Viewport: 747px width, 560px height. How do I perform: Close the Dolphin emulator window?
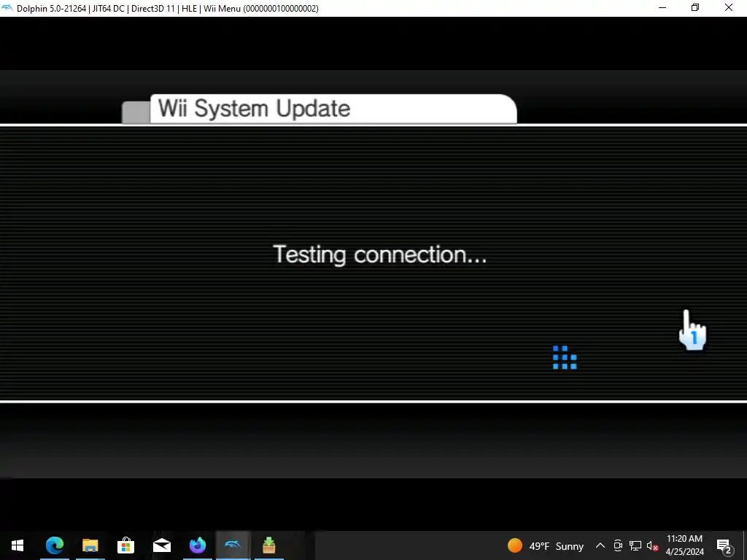[x=729, y=8]
